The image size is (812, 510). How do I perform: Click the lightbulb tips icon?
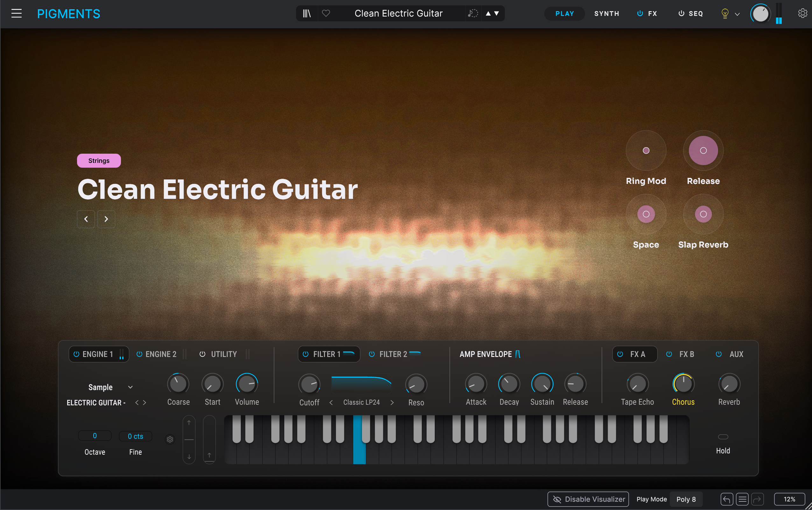(x=725, y=13)
